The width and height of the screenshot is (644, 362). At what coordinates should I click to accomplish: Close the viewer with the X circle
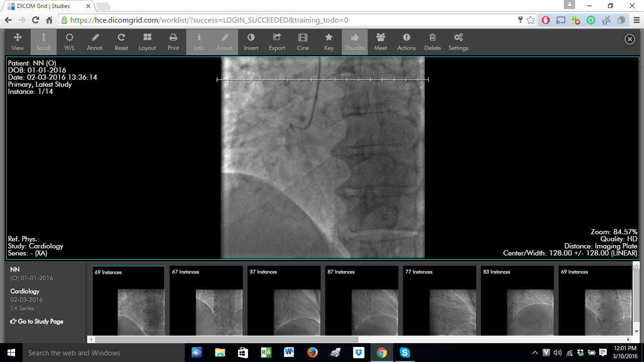[x=630, y=40]
